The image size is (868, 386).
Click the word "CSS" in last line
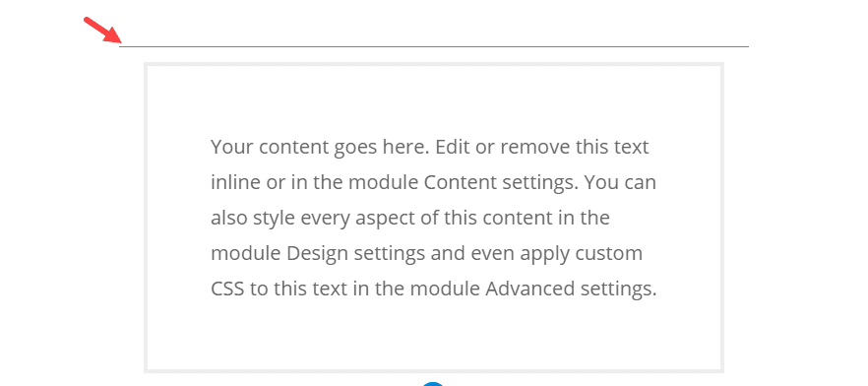pos(227,289)
